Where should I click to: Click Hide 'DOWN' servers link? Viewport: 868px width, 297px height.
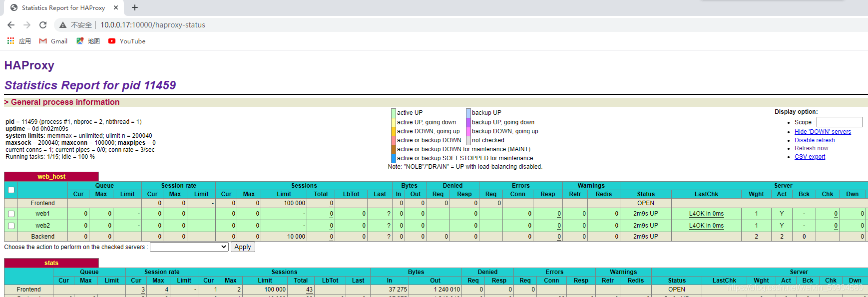click(x=823, y=132)
